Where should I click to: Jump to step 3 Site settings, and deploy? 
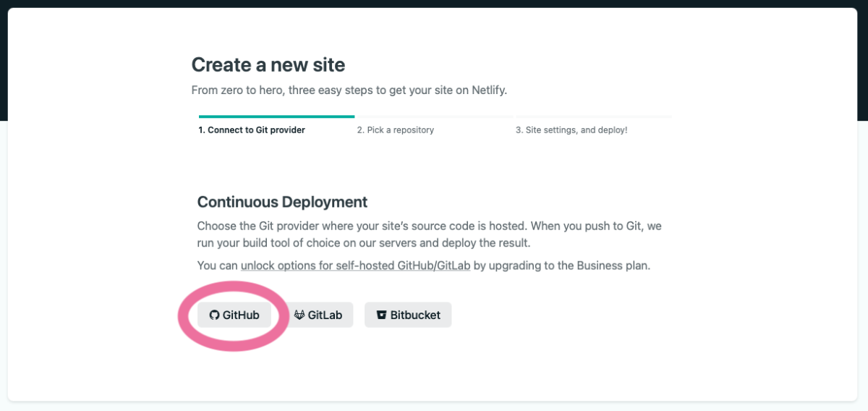click(x=571, y=130)
